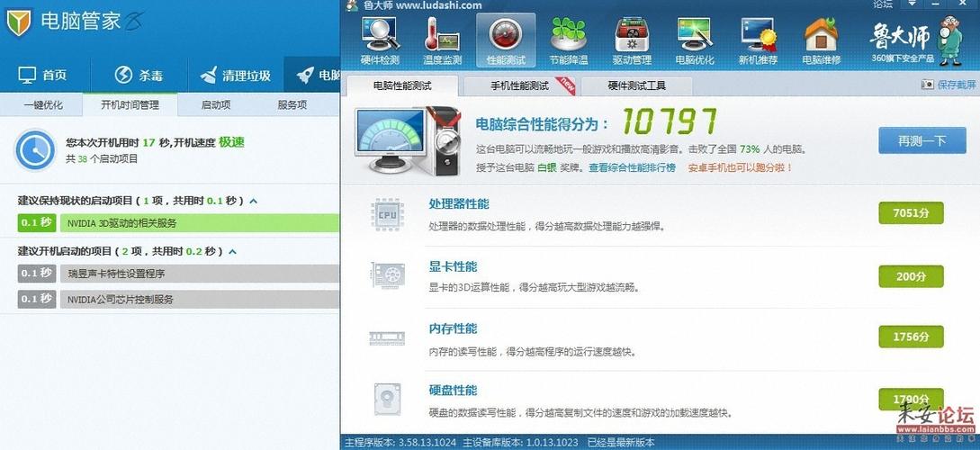Open 清理垃圾 cleanup tab

pos(235,76)
